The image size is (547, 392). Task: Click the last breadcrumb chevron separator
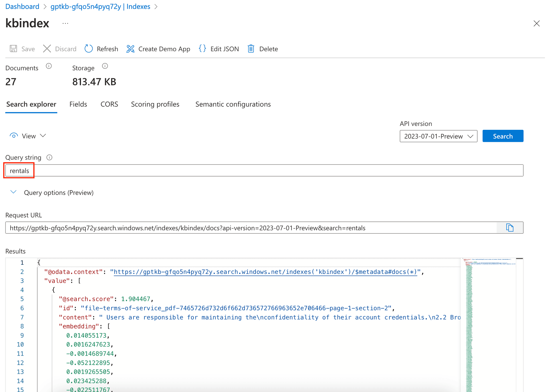(156, 7)
